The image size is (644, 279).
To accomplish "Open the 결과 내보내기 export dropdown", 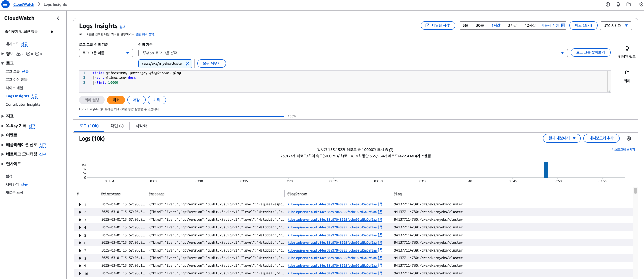I will pos(562,138).
